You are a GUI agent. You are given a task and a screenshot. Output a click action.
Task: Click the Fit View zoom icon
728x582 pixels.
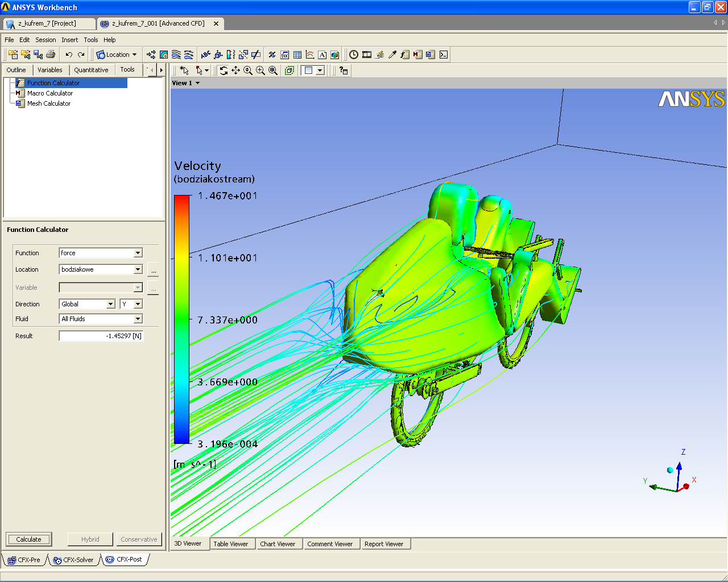pos(273,70)
